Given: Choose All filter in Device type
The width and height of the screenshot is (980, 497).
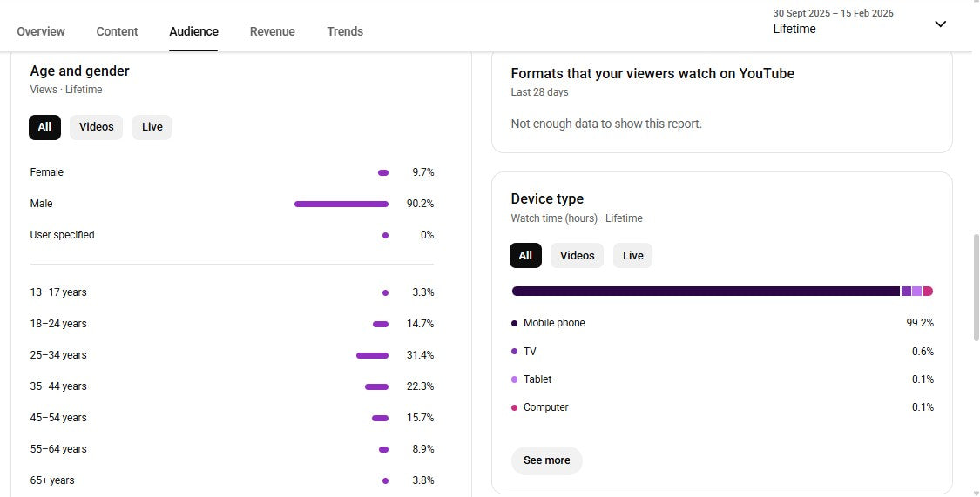Looking at the screenshot, I should [525, 256].
